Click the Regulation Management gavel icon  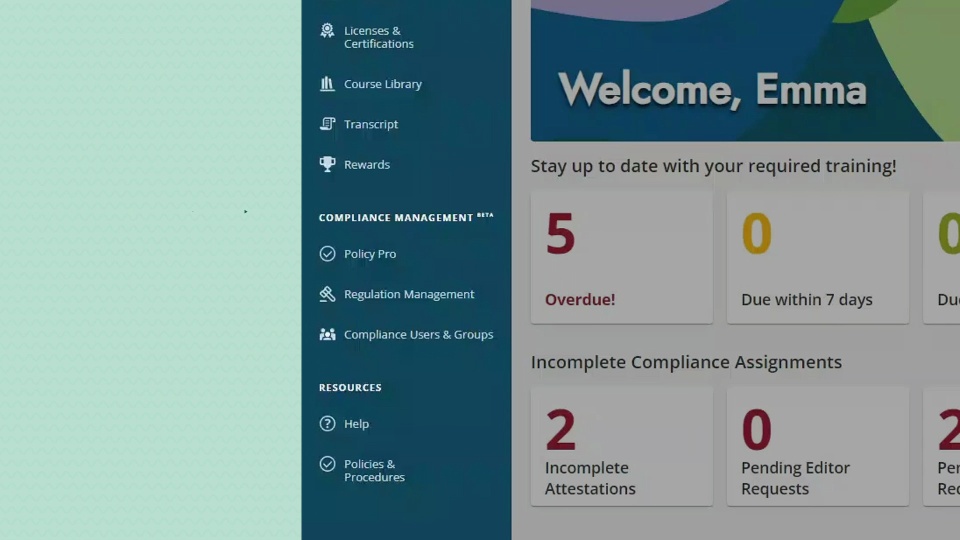point(328,294)
